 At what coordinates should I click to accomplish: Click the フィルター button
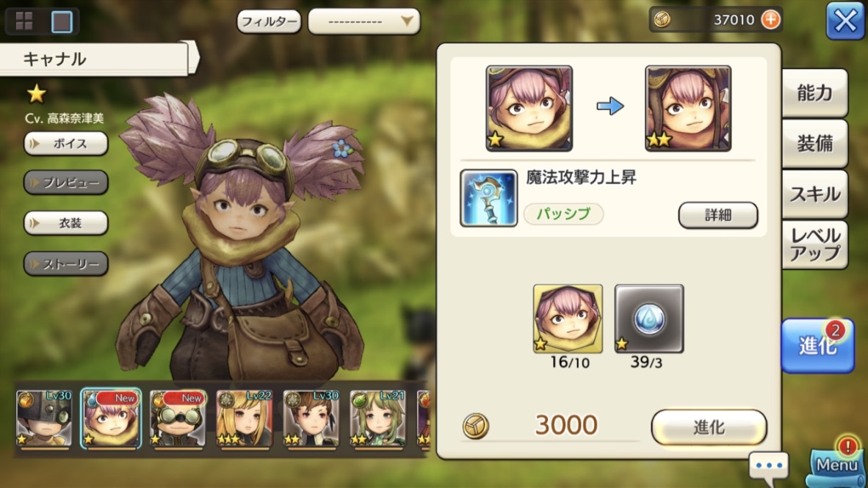pos(269,21)
